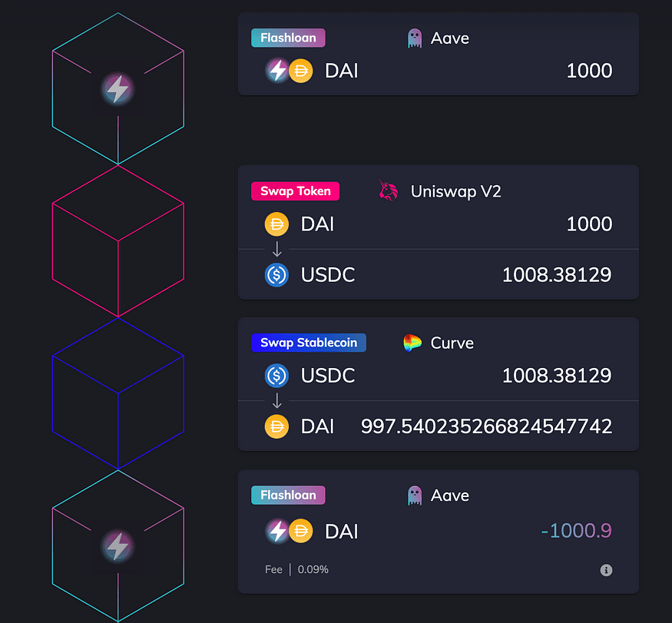Click the 1000 DAI amount field on the Flashloan card
Viewport: 672px width, 623px height.
[589, 71]
